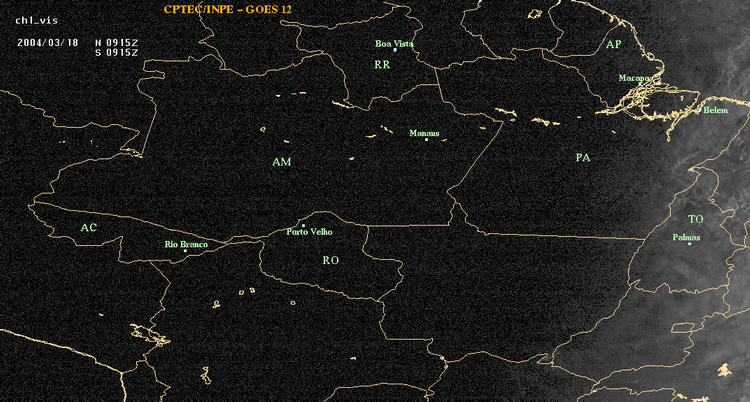Viewport: 750px width, 402px height.
Task: Click the RR state label
Action: pyautogui.click(x=382, y=65)
